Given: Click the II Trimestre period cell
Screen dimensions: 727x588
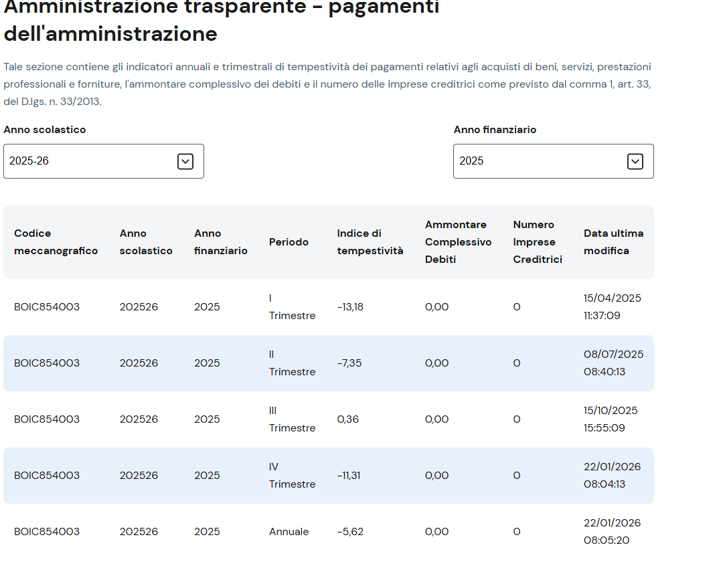Looking at the screenshot, I should [x=292, y=363].
